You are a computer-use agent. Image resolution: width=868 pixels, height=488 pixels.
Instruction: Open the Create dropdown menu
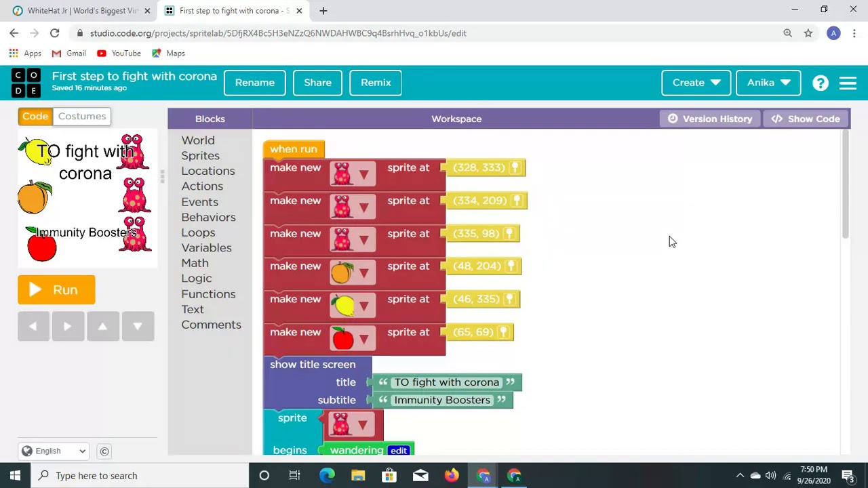click(696, 83)
